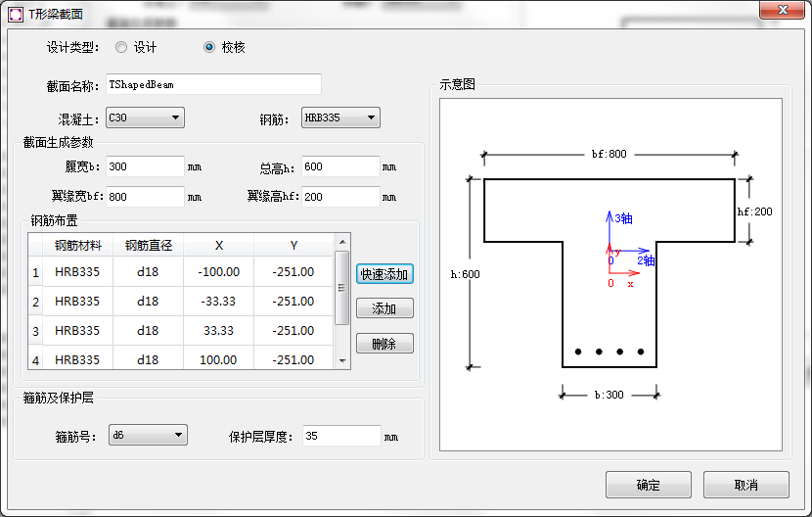812x517 pixels.
Task: Click the 翼缘高hf input field
Action: 340,197
